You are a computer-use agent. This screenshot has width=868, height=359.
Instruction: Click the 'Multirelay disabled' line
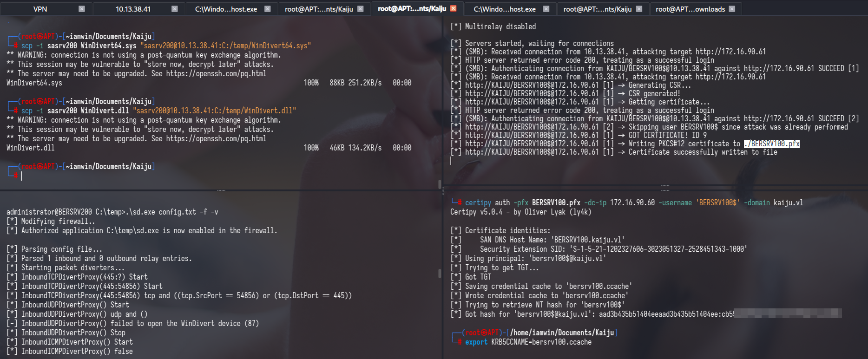click(493, 26)
